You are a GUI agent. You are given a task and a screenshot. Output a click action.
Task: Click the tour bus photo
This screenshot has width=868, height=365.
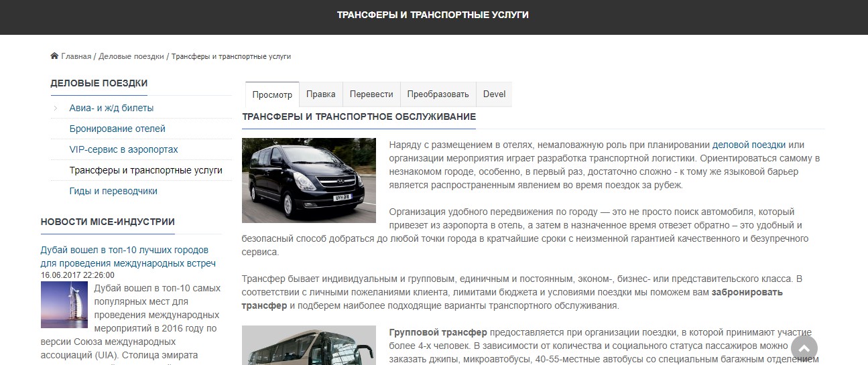[309, 345]
